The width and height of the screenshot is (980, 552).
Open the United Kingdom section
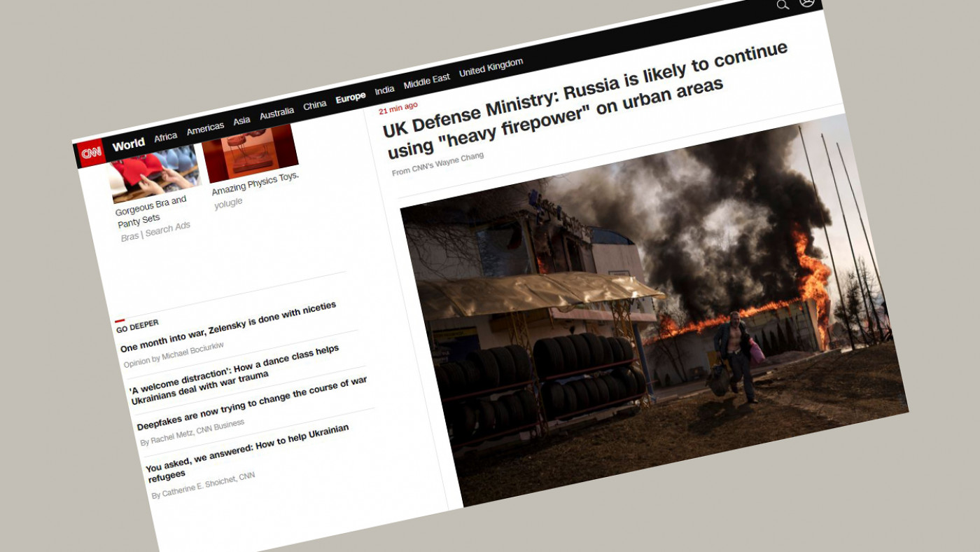click(491, 68)
